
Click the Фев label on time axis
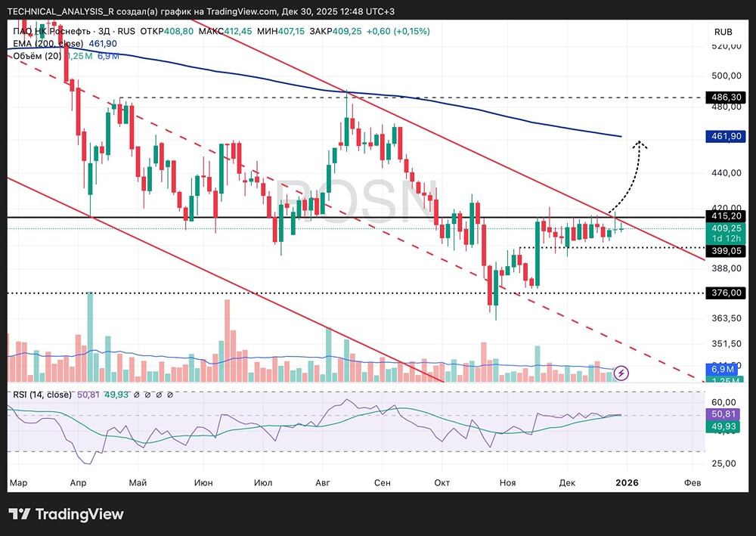click(692, 482)
